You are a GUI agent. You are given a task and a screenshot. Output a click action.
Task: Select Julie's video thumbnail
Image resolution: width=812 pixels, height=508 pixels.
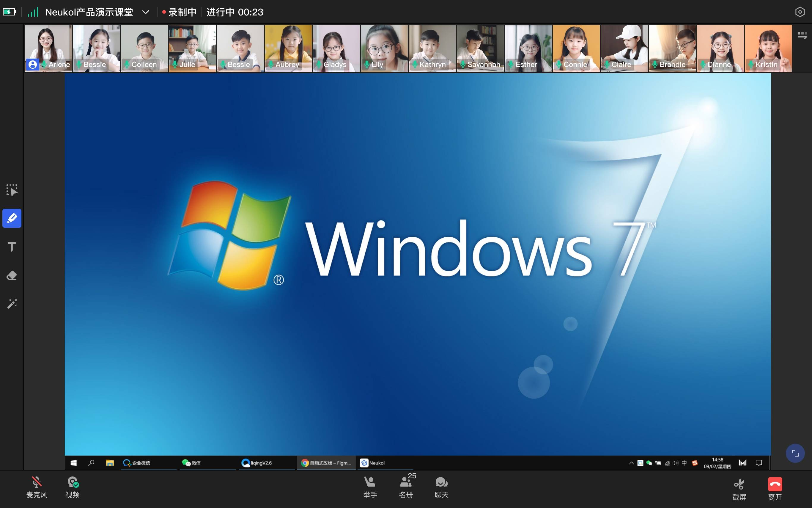pyautogui.click(x=192, y=48)
